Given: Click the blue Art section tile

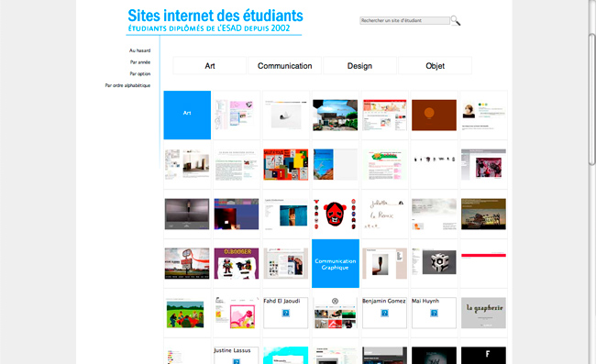Looking at the screenshot, I should click(187, 115).
